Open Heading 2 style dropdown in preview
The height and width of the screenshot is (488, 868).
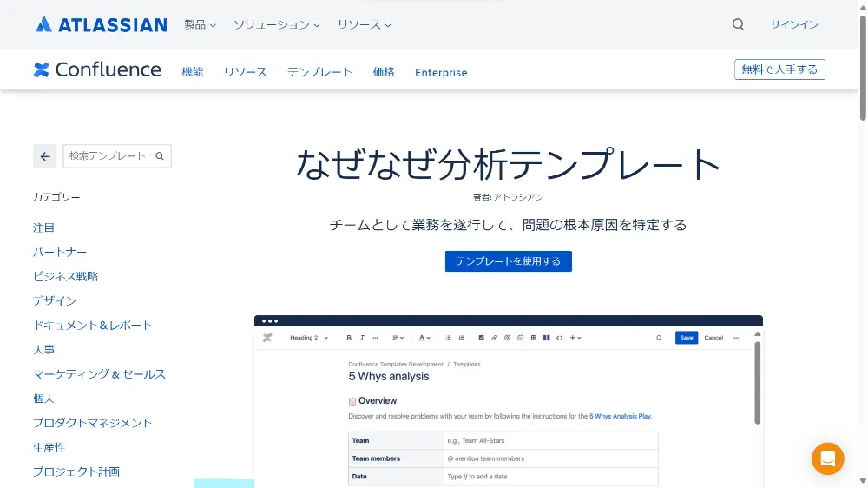309,338
